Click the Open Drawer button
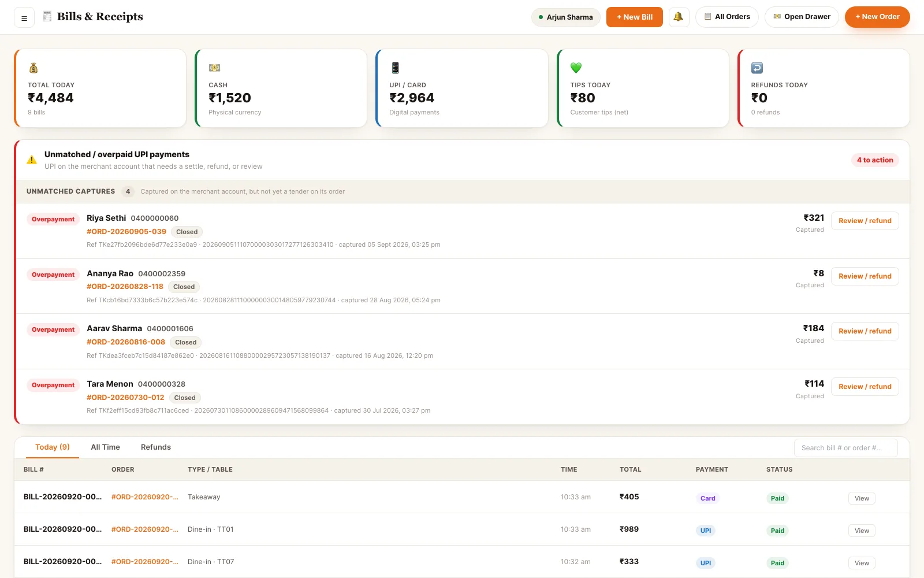924x578 pixels. 802,17
